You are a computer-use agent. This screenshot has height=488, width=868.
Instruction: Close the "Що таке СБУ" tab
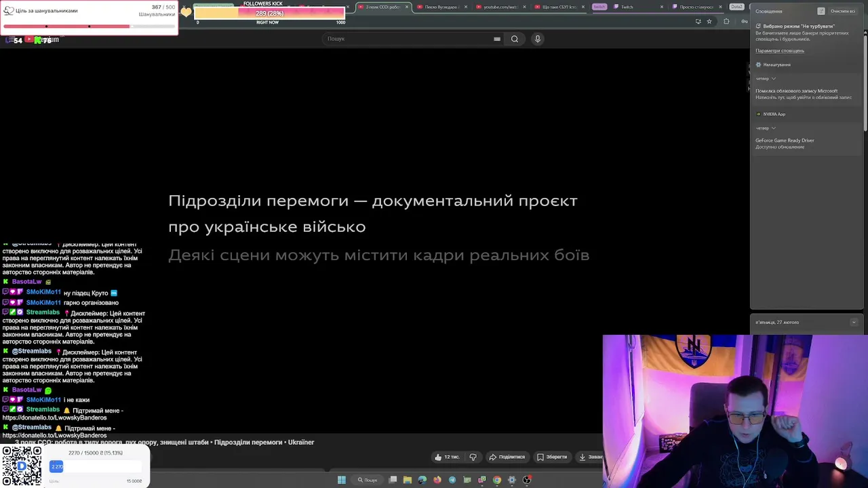click(583, 7)
